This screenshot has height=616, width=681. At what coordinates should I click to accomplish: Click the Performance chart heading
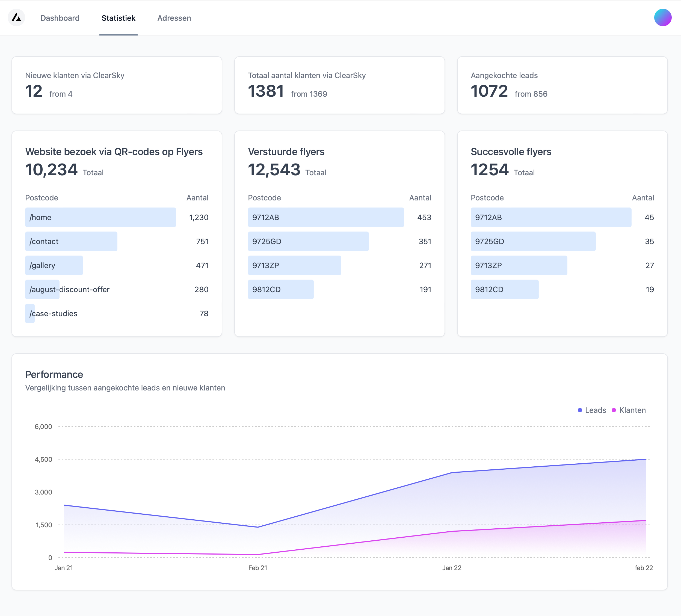tap(54, 374)
